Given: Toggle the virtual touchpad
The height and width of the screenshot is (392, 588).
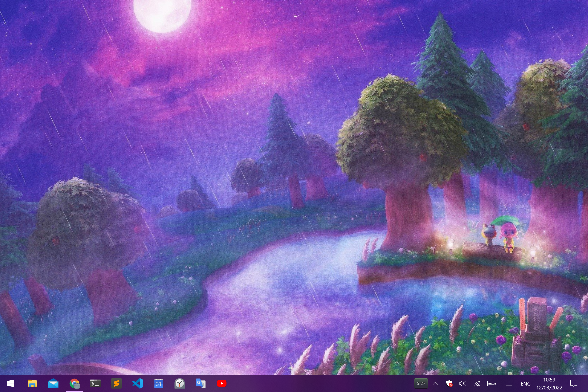Looking at the screenshot, I should pyautogui.click(x=509, y=383).
